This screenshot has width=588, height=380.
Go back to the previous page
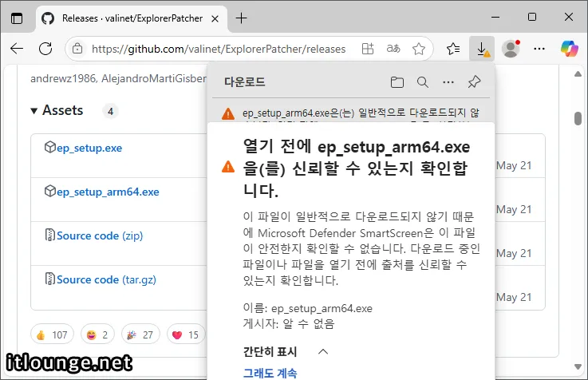click(x=17, y=49)
